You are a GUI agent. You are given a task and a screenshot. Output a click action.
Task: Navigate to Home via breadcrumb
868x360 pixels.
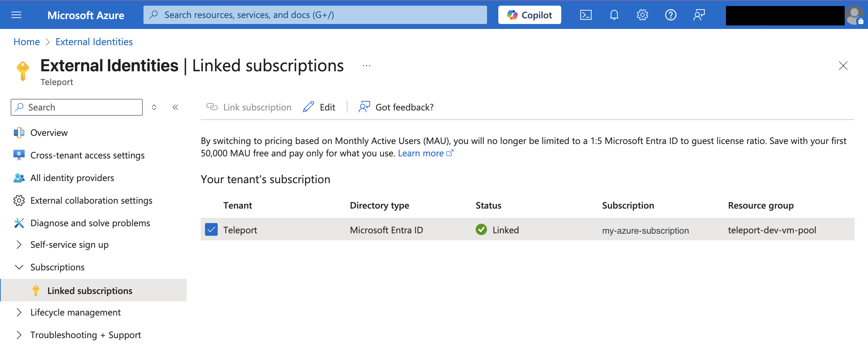[x=26, y=41]
